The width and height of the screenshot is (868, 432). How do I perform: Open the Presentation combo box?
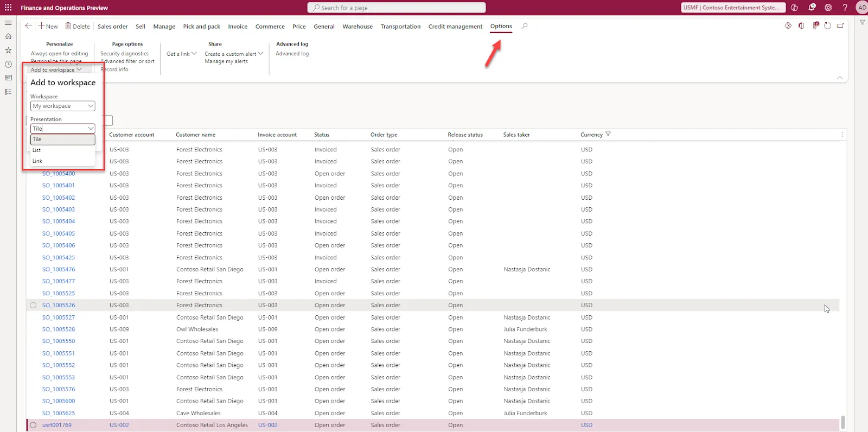coord(63,129)
